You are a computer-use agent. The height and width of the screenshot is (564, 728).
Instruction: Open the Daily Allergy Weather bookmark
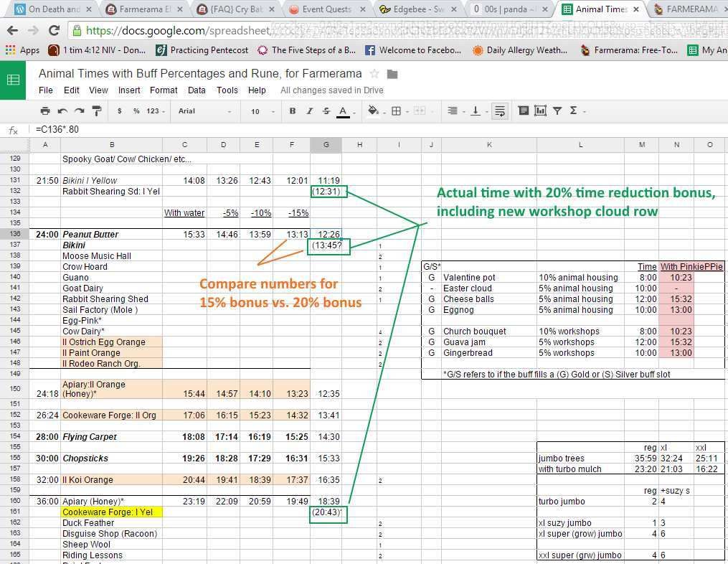point(520,50)
